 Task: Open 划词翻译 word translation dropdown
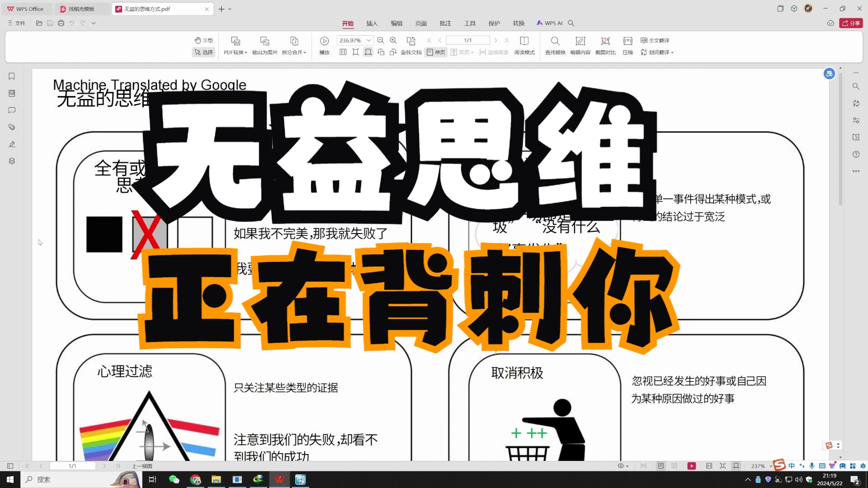pos(657,52)
